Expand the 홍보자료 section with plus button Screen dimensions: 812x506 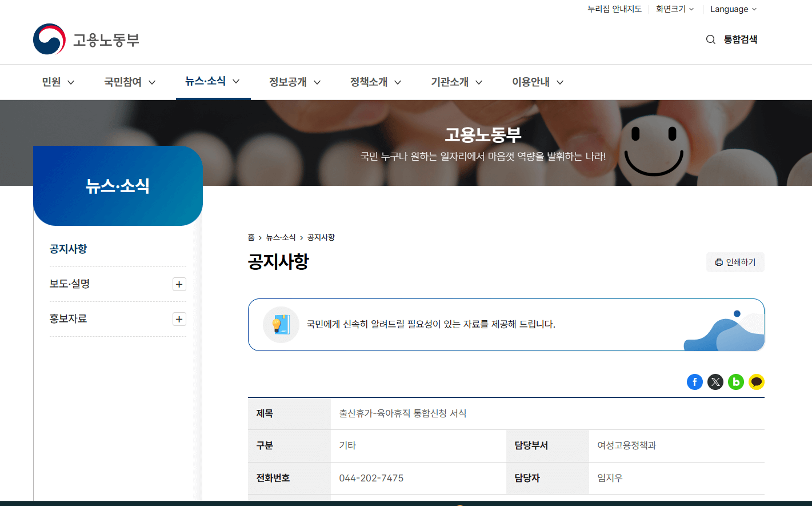click(179, 318)
